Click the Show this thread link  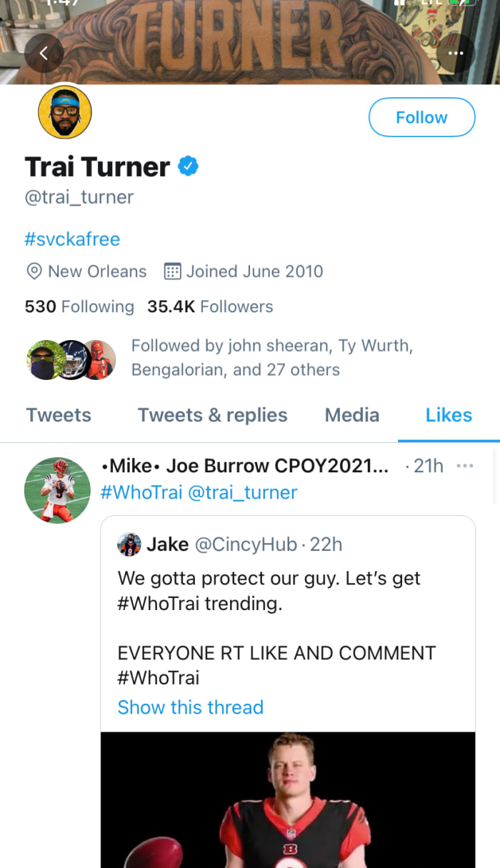click(190, 707)
